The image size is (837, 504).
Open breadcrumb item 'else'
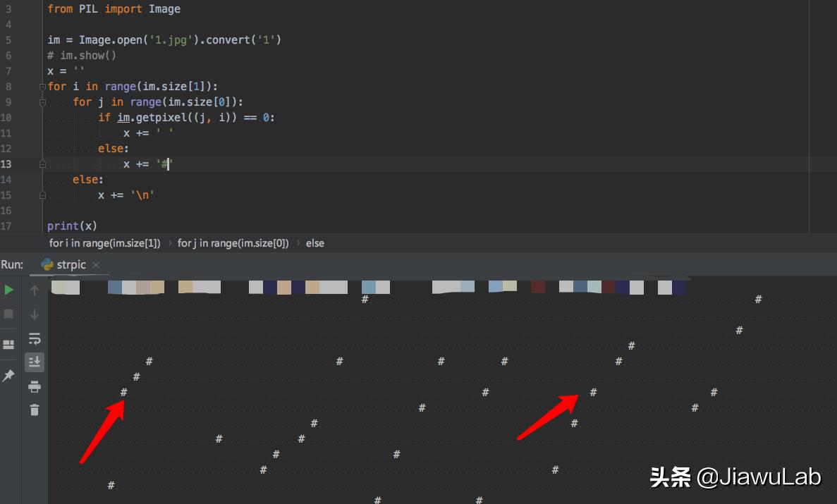click(x=314, y=242)
